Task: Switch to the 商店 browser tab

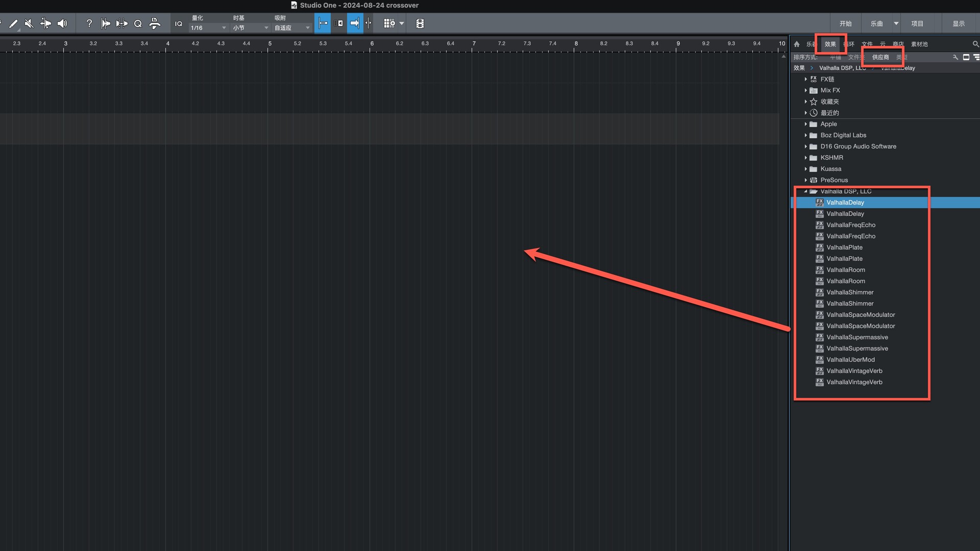Action: pos(898,44)
